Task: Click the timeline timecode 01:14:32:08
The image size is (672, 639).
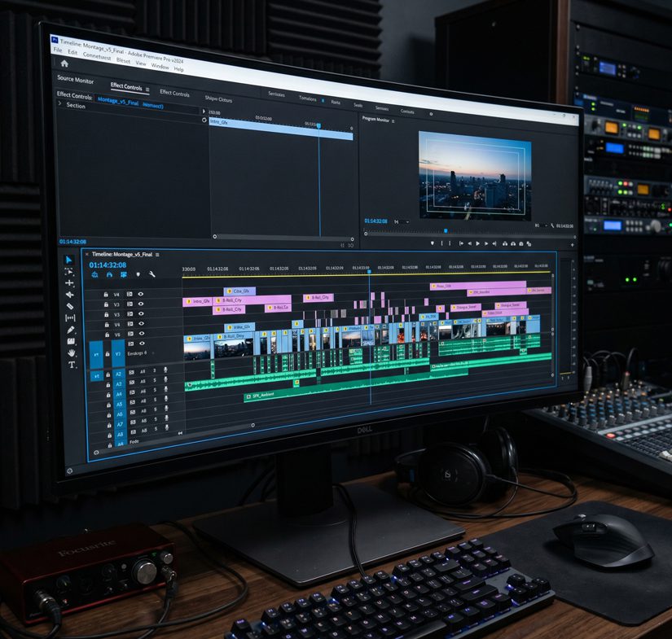Action: [x=108, y=265]
